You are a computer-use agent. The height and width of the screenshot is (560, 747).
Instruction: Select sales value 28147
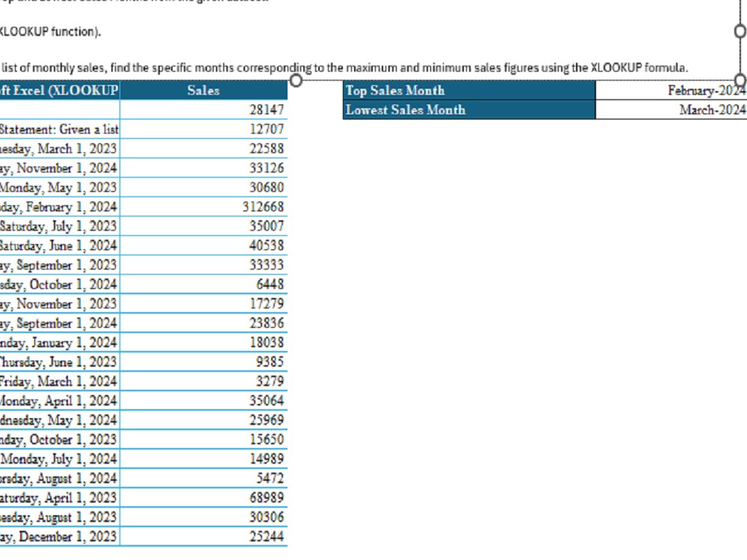[203, 110]
